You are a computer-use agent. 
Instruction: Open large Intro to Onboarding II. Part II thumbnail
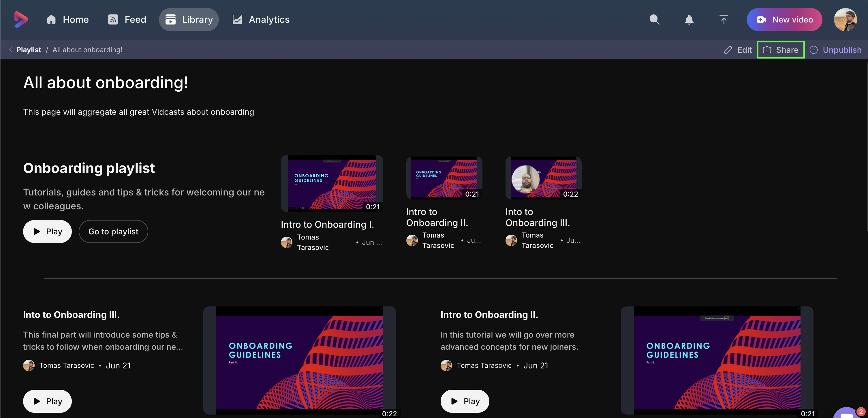[717, 360]
